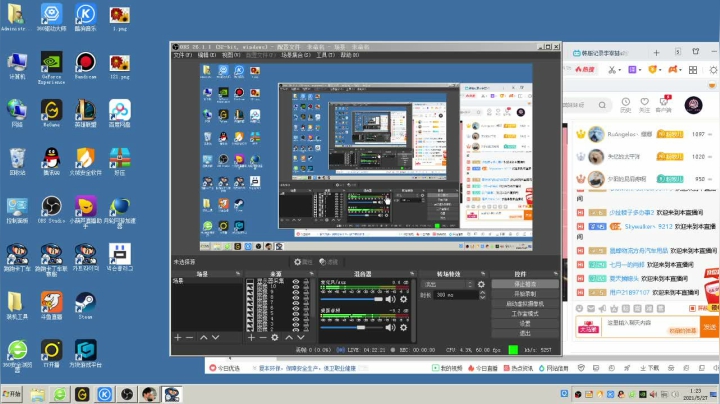Click 停止推流 to stop streaming
This screenshot has height=404, width=720.
point(525,284)
